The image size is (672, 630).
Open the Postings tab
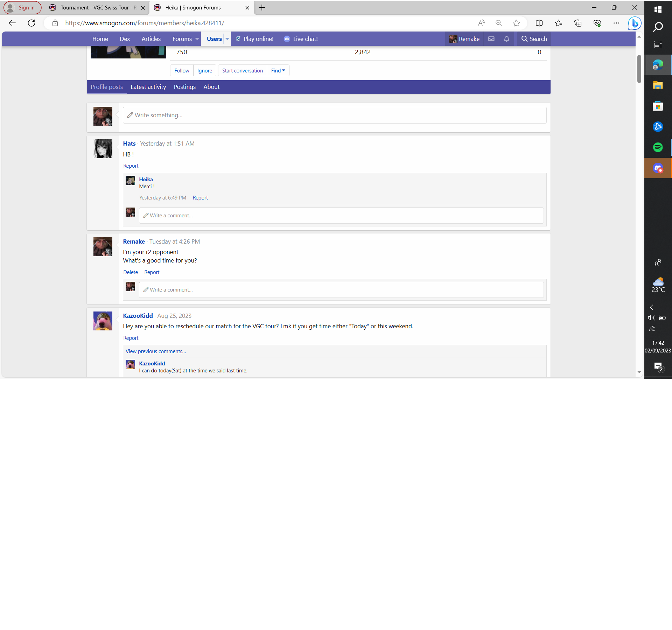[x=184, y=87]
